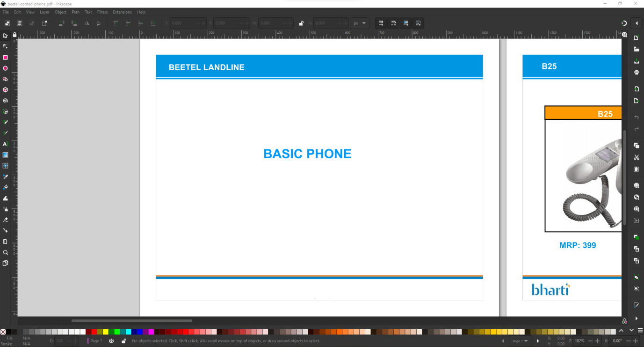Select the Ellipse tool
This screenshot has width=644, height=347.
tap(5, 68)
